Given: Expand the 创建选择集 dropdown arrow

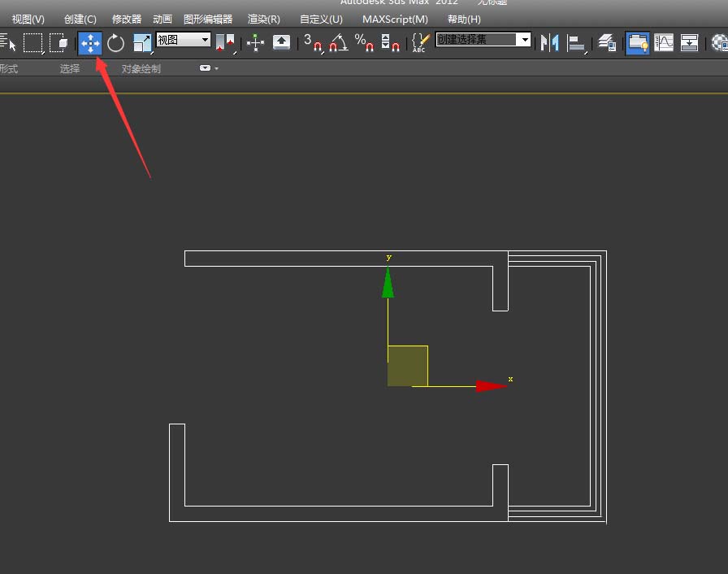Looking at the screenshot, I should [524, 40].
